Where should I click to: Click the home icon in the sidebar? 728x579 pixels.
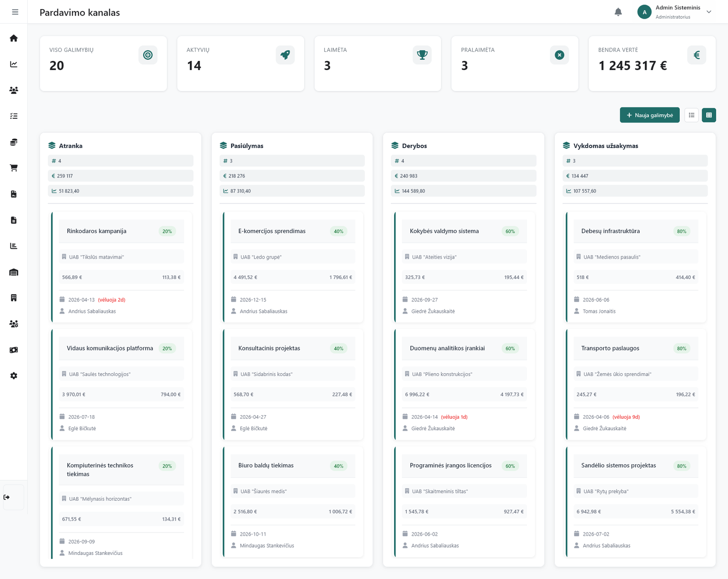(14, 38)
